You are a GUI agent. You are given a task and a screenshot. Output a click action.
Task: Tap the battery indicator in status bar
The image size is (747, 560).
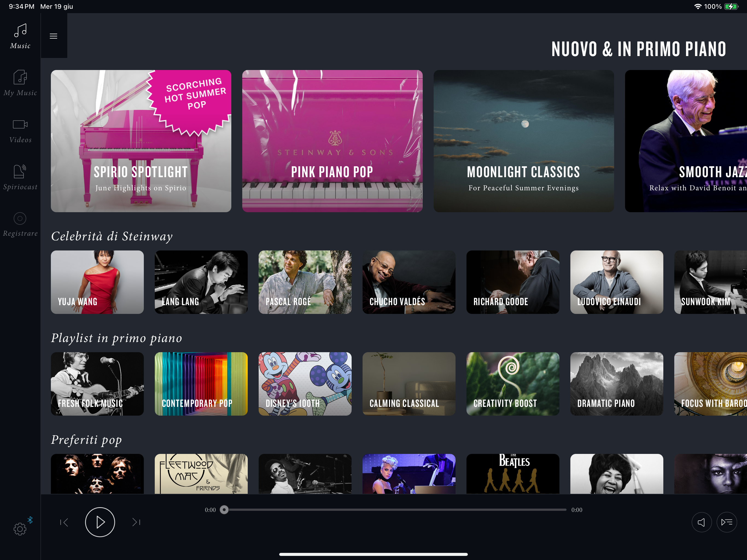pos(731,6)
